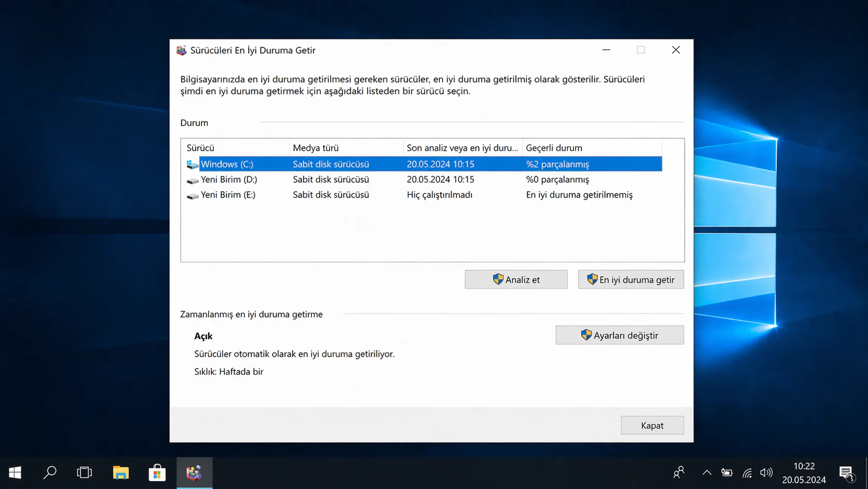Click the battery icon in system tray
This screenshot has height=489, width=868.
[727, 472]
